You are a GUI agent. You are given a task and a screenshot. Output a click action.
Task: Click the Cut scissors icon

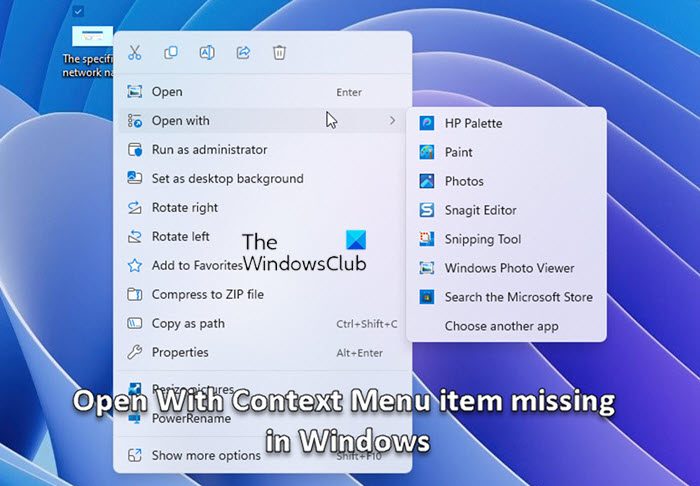[x=134, y=53]
